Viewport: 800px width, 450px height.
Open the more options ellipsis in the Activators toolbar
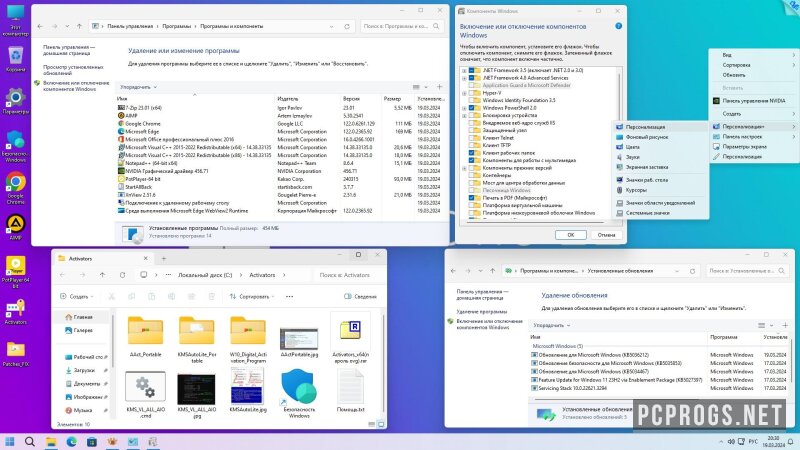[289, 296]
